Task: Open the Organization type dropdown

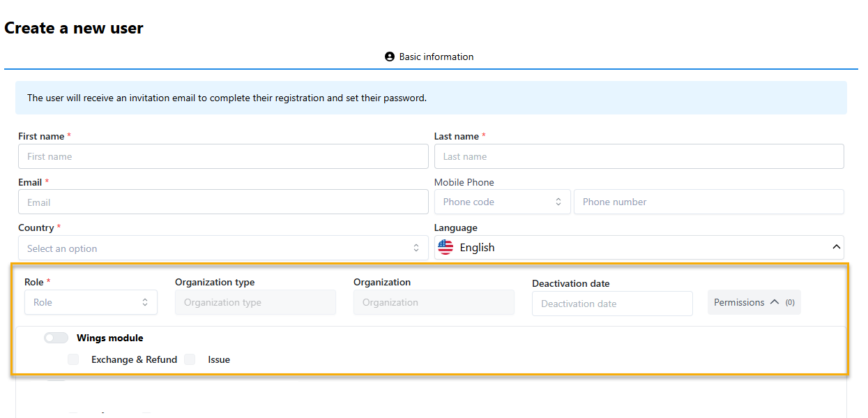Action: [x=255, y=302]
